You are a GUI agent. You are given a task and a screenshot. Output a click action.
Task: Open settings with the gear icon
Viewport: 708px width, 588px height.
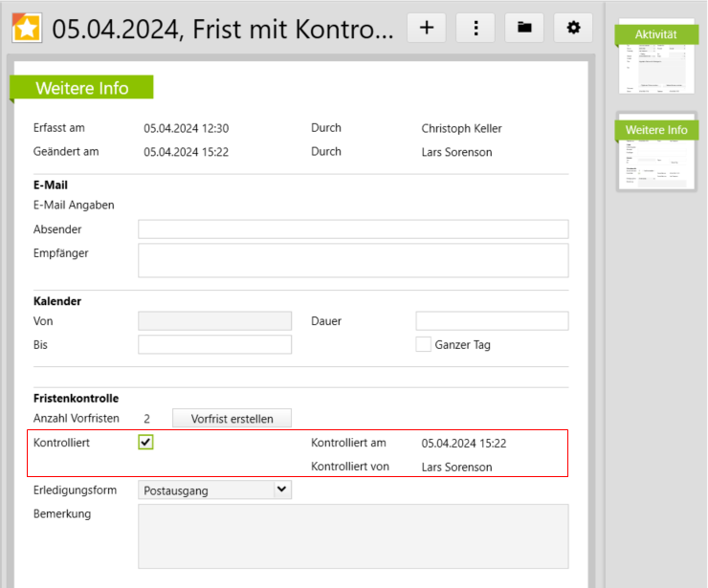click(x=573, y=28)
